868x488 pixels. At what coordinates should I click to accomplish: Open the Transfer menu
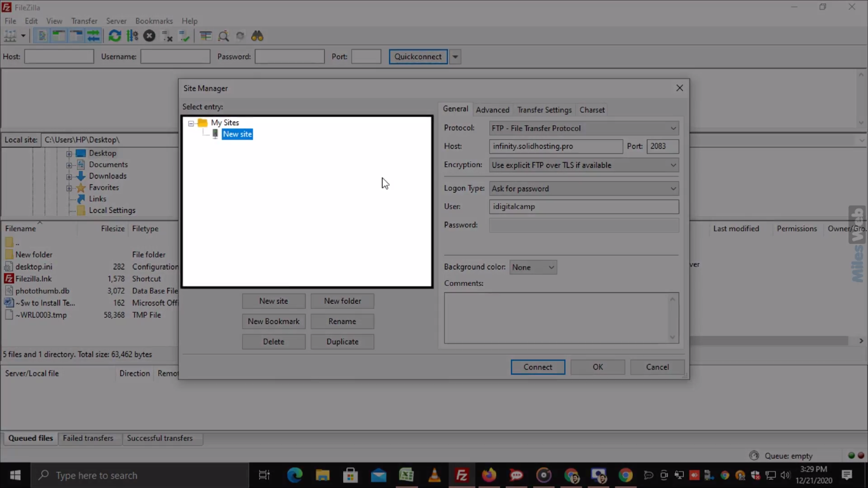[x=84, y=21]
